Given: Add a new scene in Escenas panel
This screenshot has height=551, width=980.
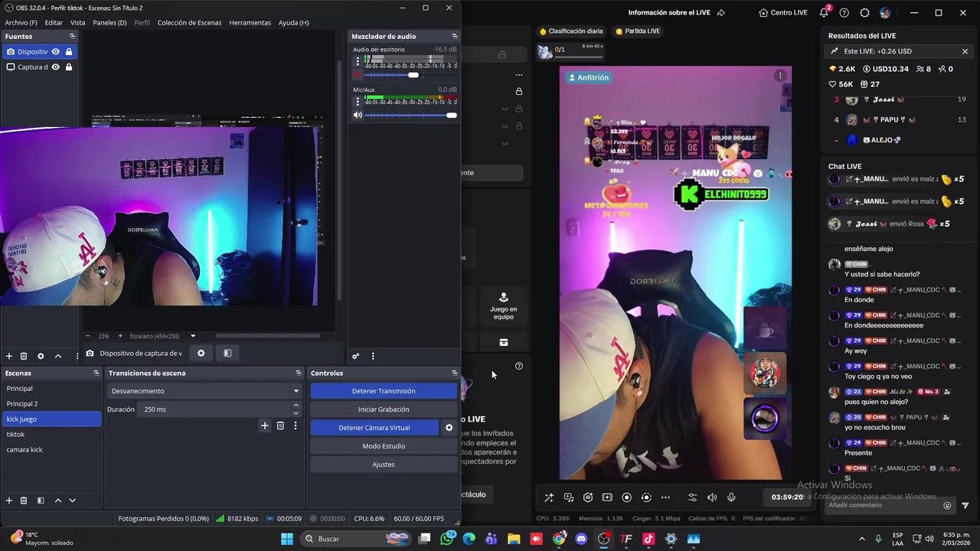Looking at the screenshot, I should click(x=9, y=500).
